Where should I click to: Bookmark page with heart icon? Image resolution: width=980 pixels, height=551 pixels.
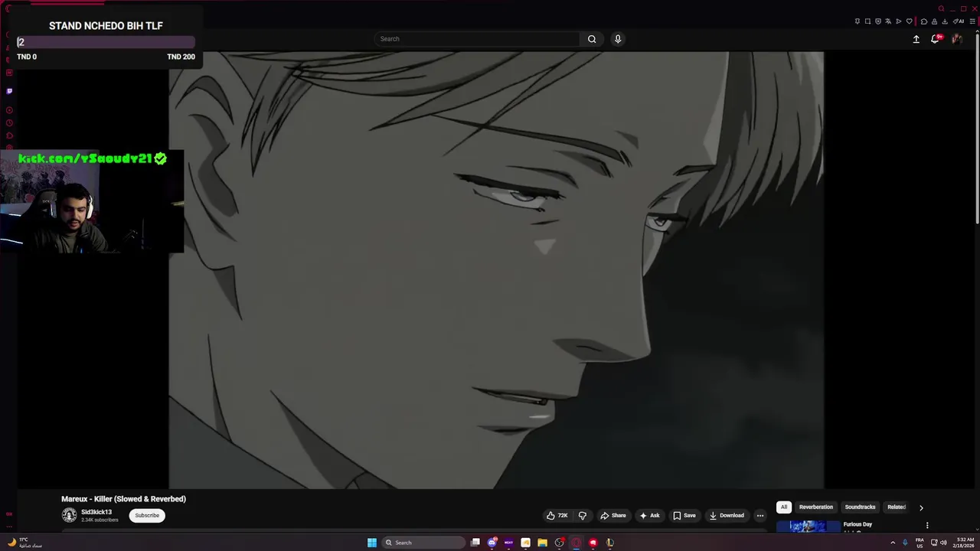(910, 21)
